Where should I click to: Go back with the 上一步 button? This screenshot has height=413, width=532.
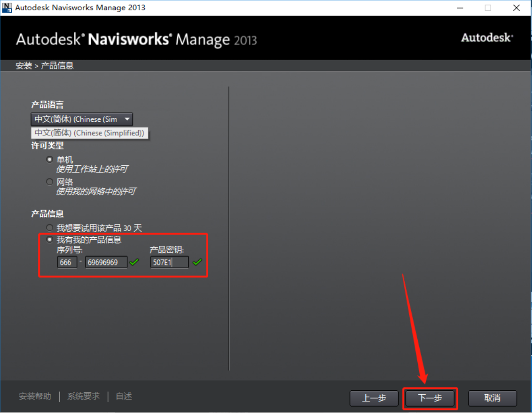pyautogui.click(x=374, y=398)
